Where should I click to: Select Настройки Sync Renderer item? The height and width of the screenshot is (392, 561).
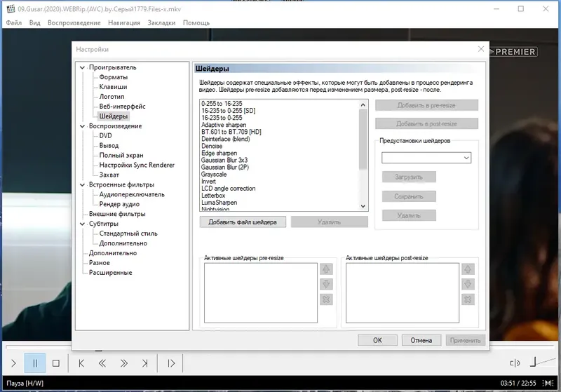137,165
